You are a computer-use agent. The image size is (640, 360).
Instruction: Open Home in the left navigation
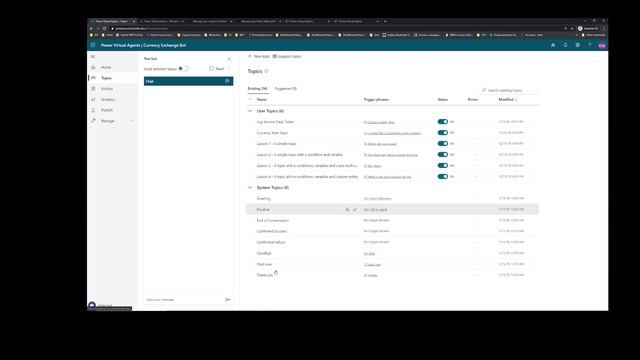[x=106, y=67]
